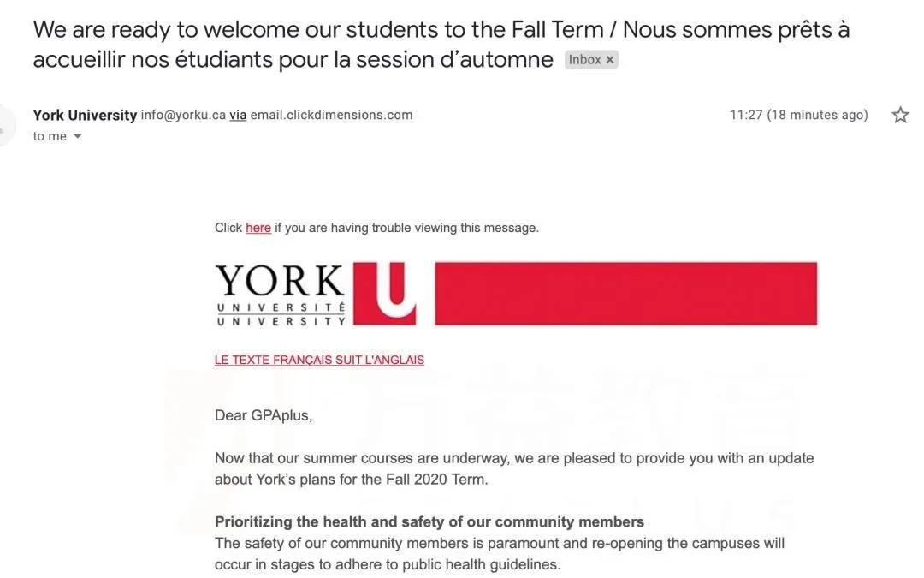Click the Inbox label chip
924x578 pixels.
585,60
